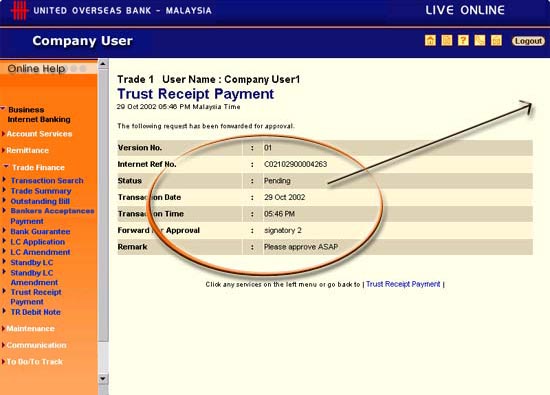The height and width of the screenshot is (395, 550).
Task: Click the Company User banner title
Action: [82, 41]
